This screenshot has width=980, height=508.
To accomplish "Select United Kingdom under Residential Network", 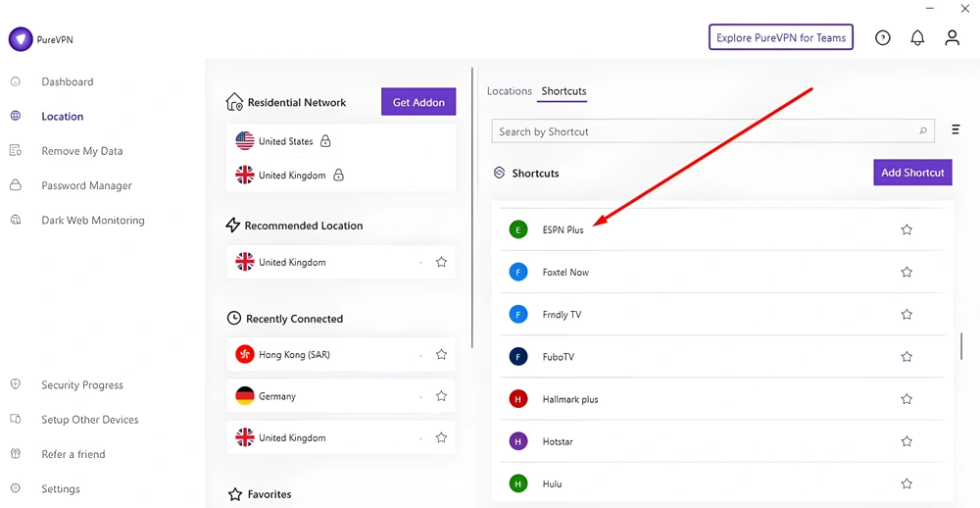I will pyautogui.click(x=341, y=176).
